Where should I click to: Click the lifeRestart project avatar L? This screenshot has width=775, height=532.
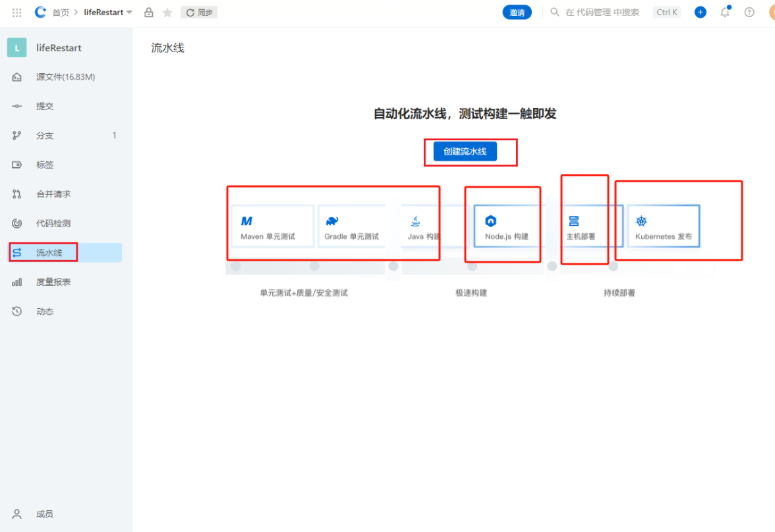[17, 48]
